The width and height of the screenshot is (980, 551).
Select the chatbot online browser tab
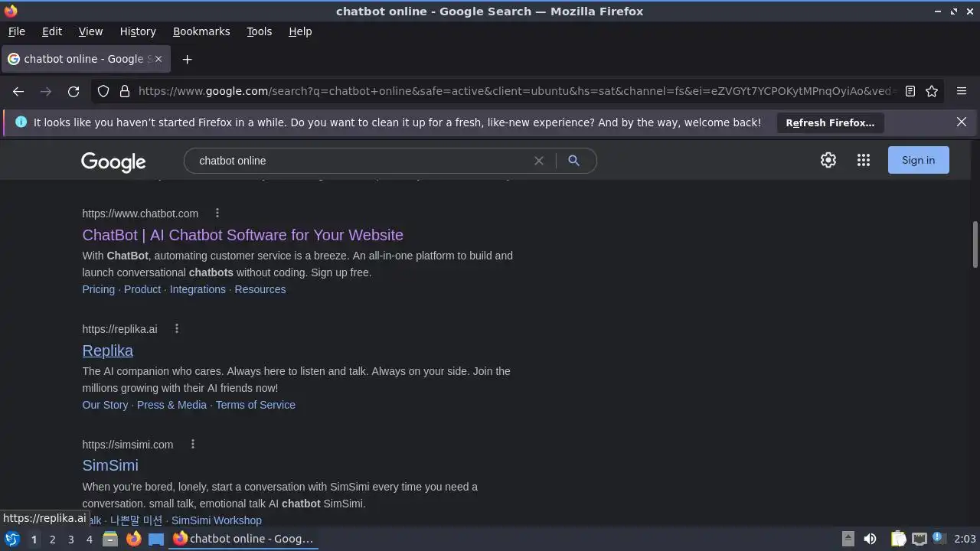tap(84, 59)
